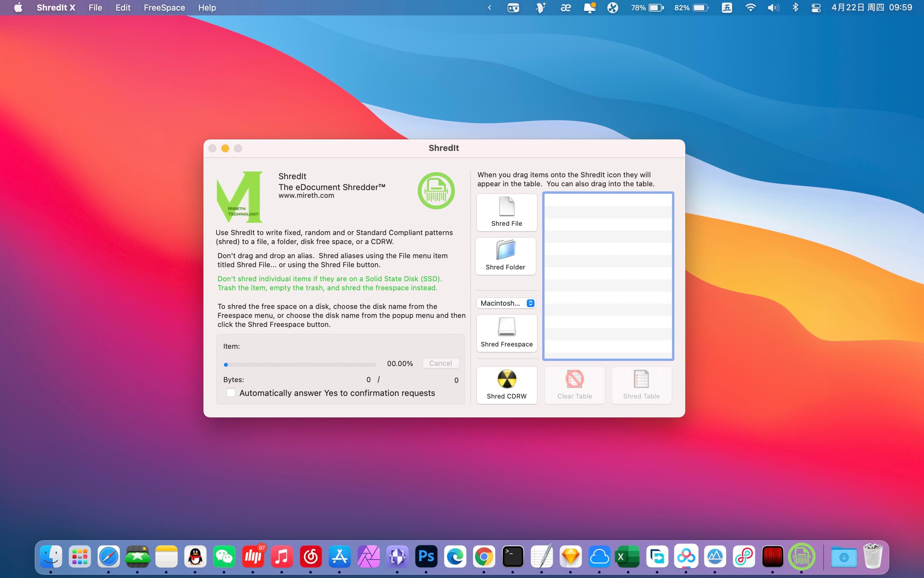The height and width of the screenshot is (578, 924).
Task: Open TextEdit from the dock
Action: coord(542,556)
